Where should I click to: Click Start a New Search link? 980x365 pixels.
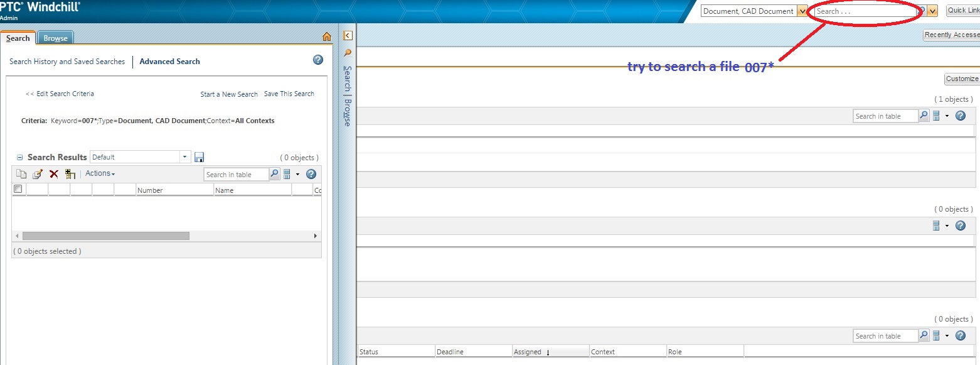[229, 94]
